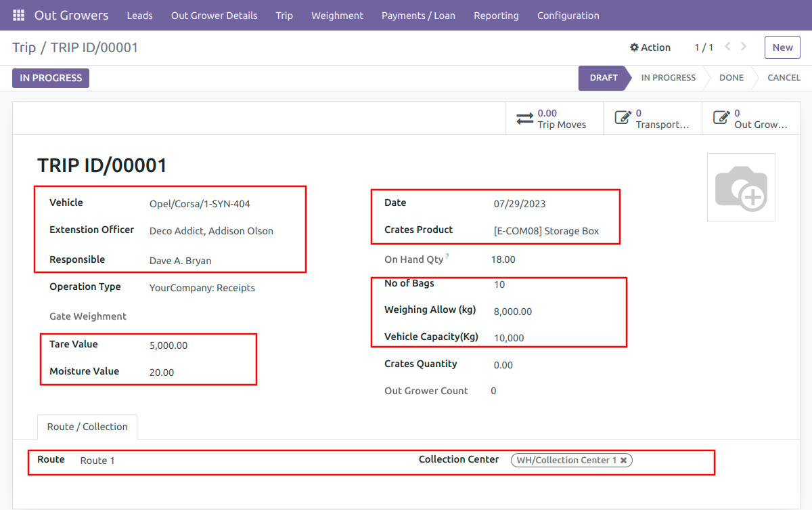
Task: Open the Action gear menu
Action: click(650, 47)
